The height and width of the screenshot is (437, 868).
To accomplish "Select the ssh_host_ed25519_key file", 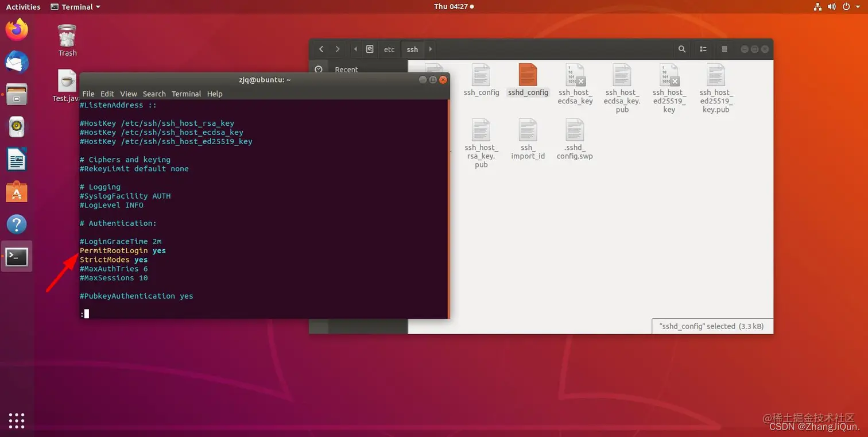I will tap(669, 88).
